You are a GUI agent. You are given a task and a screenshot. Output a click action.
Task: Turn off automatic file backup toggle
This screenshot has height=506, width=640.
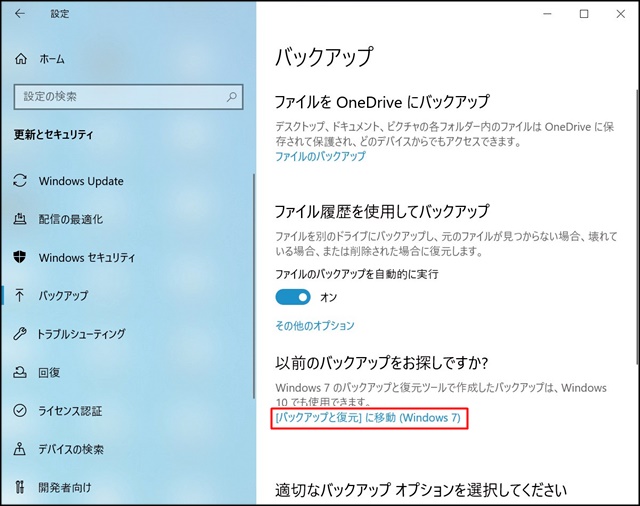pyautogui.click(x=293, y=297)
